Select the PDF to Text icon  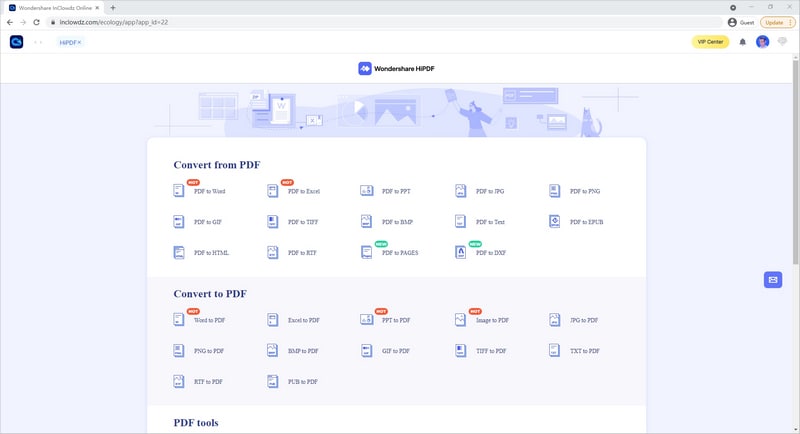[460, 221]
